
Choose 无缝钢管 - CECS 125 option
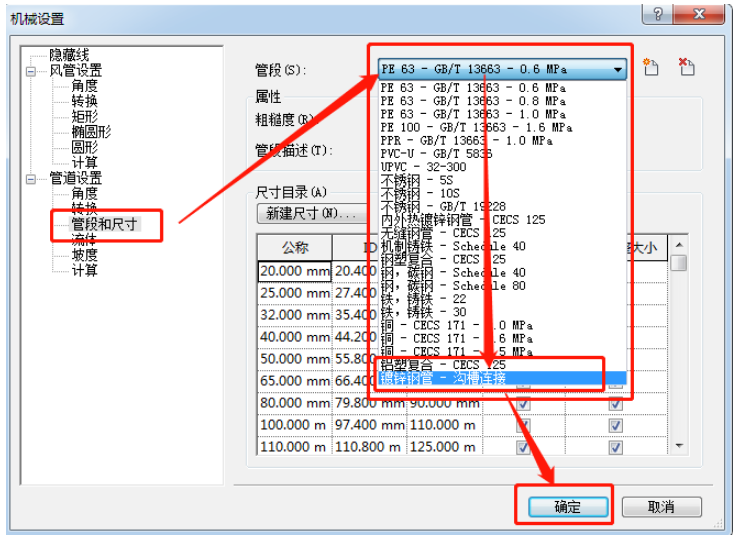point(503,233)
